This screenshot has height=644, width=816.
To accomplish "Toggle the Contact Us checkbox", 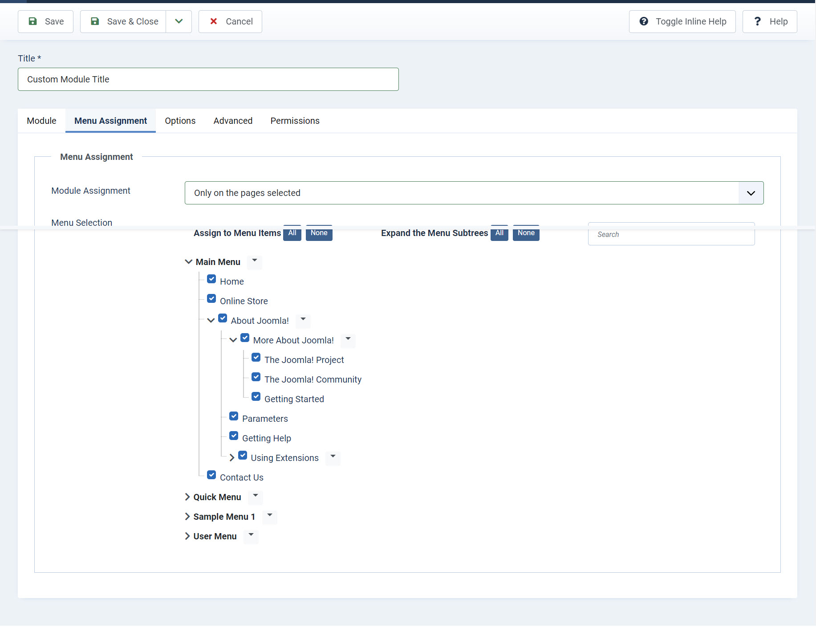I will 212,475.
